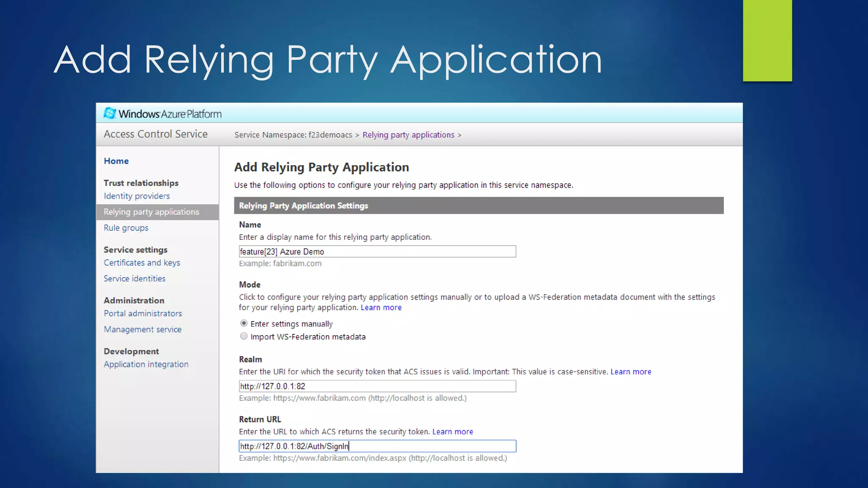Open Certificates and keys settings

point(142,263)
